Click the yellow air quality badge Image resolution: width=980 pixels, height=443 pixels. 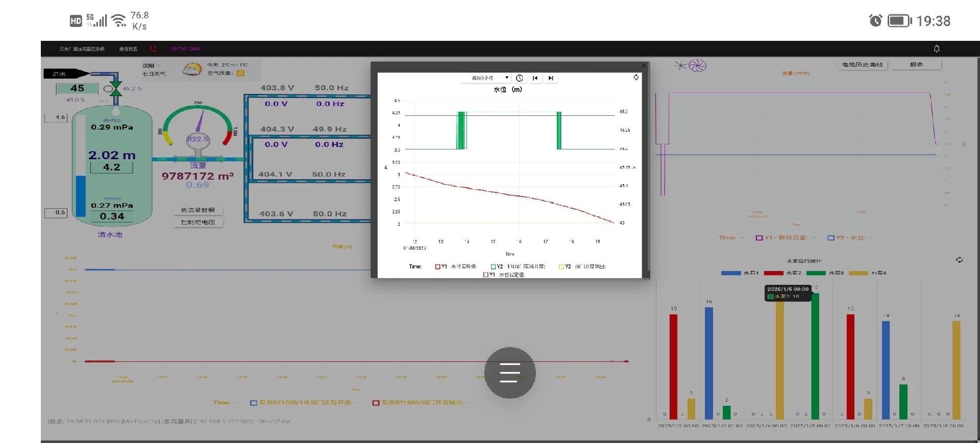tap(240, 73)
